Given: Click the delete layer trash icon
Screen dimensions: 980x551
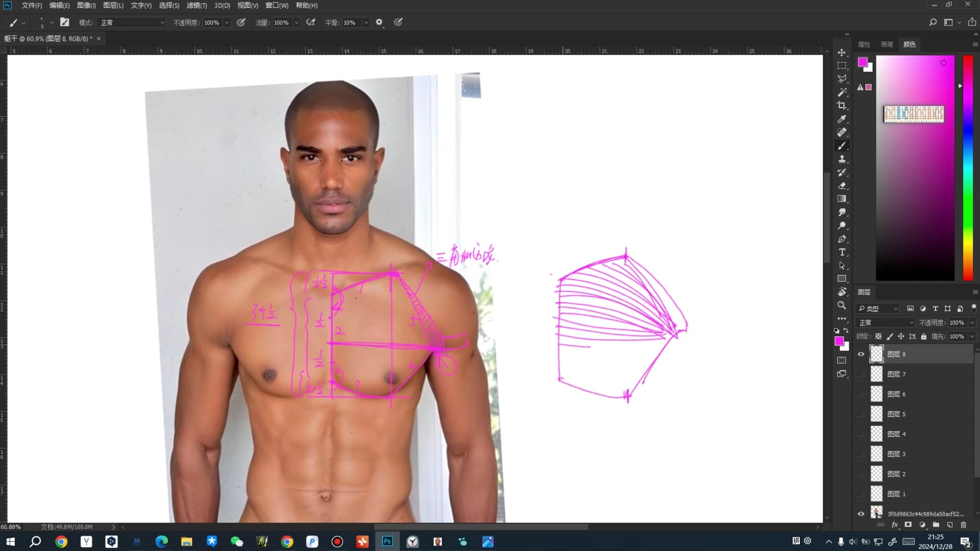Looking at the screenshot, I should 963,524.
